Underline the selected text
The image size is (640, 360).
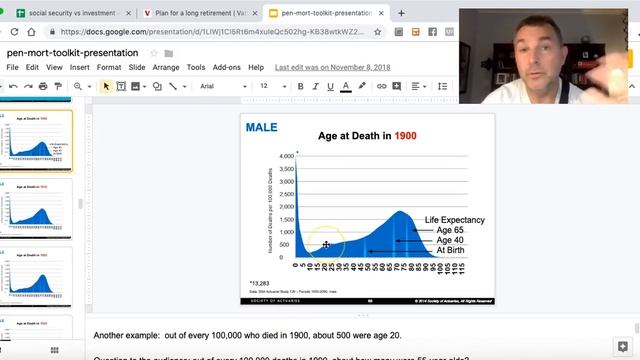coord(330,86)
